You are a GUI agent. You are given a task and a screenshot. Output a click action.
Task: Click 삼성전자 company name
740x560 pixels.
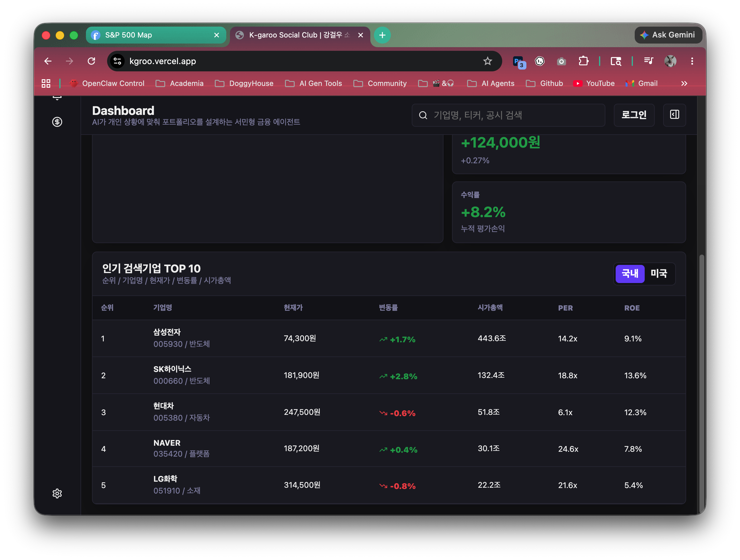167,332
